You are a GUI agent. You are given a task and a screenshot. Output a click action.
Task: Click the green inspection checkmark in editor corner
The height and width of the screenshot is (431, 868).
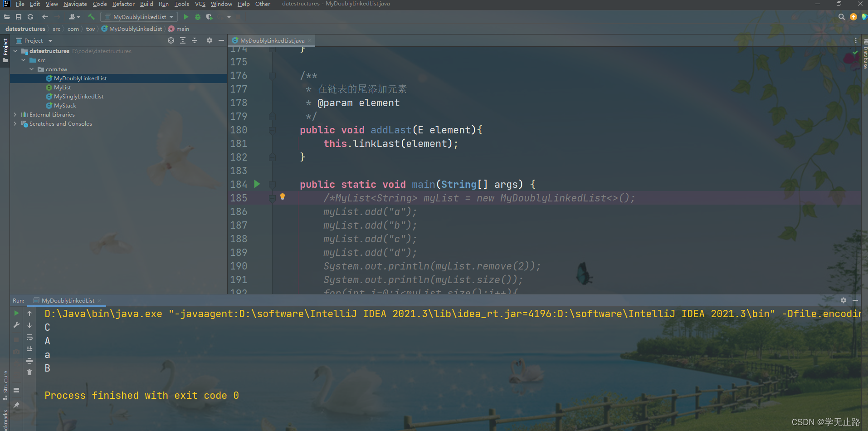coord(855,53)
